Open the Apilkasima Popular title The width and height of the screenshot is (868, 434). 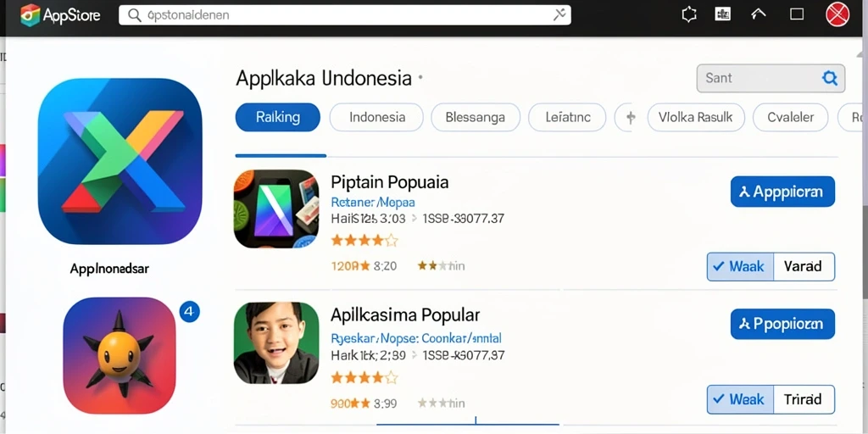(405, 315)
